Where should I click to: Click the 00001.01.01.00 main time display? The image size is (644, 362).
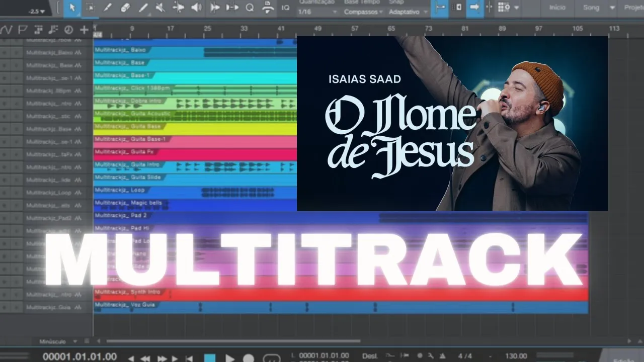point(79,356)
